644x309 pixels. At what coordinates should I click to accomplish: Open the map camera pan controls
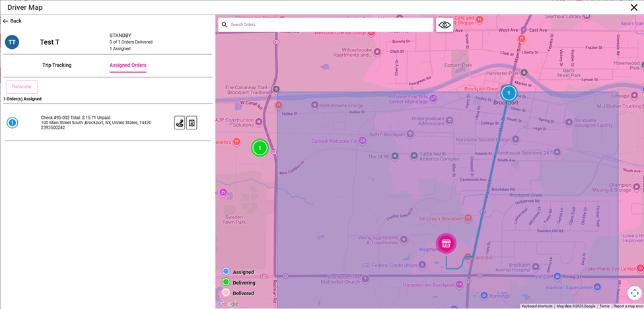634,293
